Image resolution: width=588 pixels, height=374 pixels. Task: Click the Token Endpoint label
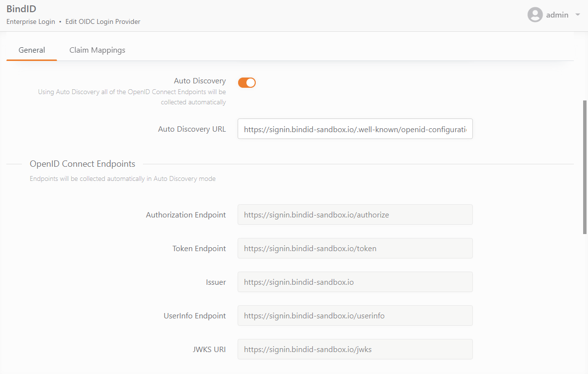click(199, 248)
